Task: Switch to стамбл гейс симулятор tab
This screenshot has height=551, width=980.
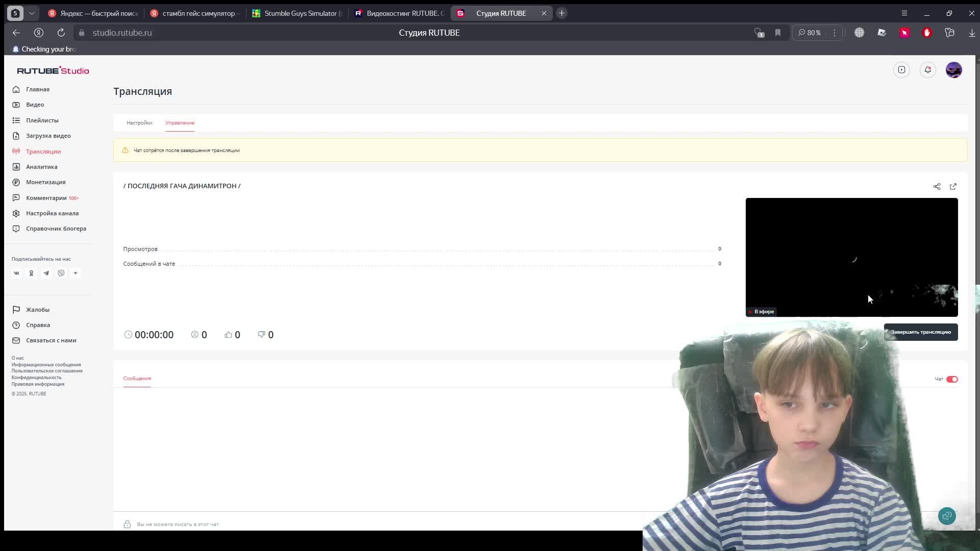Action: point(194,13)
